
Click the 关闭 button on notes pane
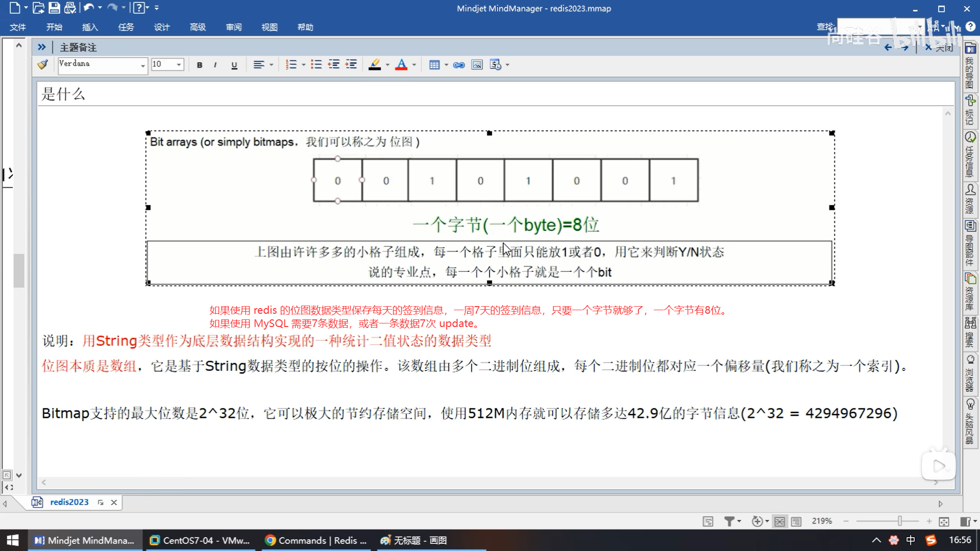939,47
